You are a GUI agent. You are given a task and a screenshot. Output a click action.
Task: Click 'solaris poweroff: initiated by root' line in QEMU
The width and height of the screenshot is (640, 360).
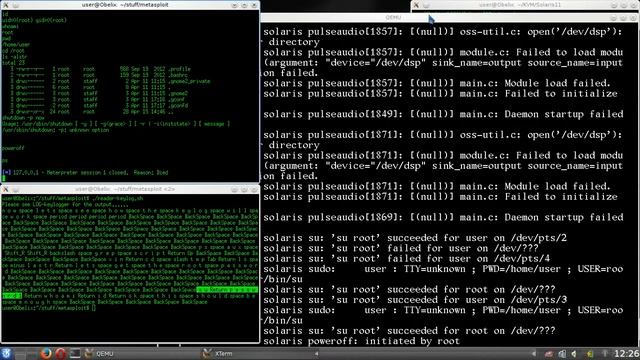tap(362, 341)
